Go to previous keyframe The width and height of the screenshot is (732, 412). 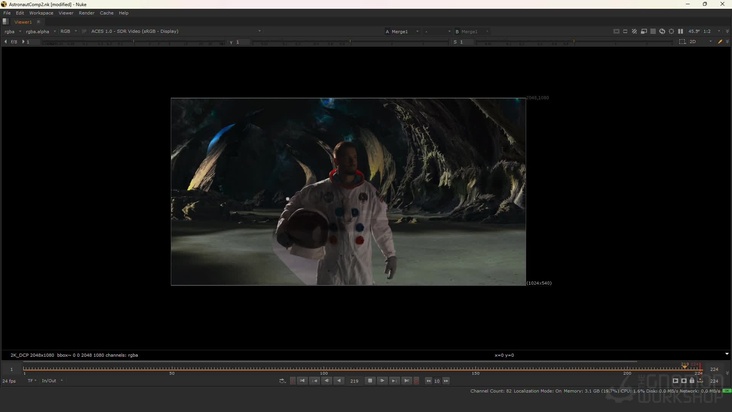(x=315, y=381)
